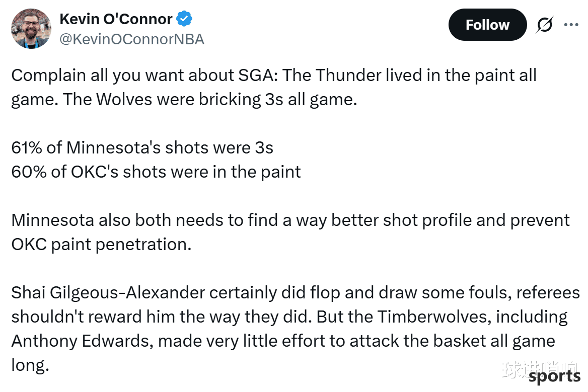This screenshot has width=588, height=392.
Task: Open Kevin O'Connor's profile avatar
Action: click(31, 29)
